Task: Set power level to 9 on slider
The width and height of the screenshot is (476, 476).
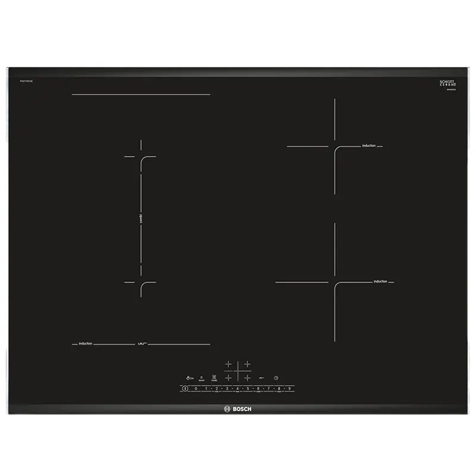Action: click(289, 389)
